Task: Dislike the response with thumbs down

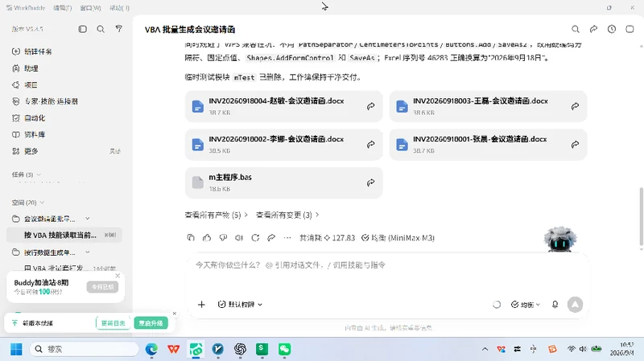Action: [223, 237]
